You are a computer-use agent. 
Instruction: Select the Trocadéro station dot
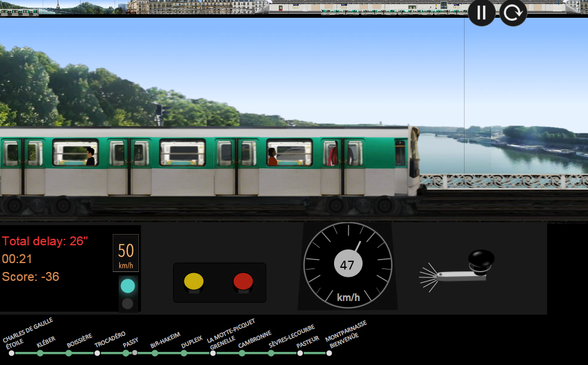point(97,353)
